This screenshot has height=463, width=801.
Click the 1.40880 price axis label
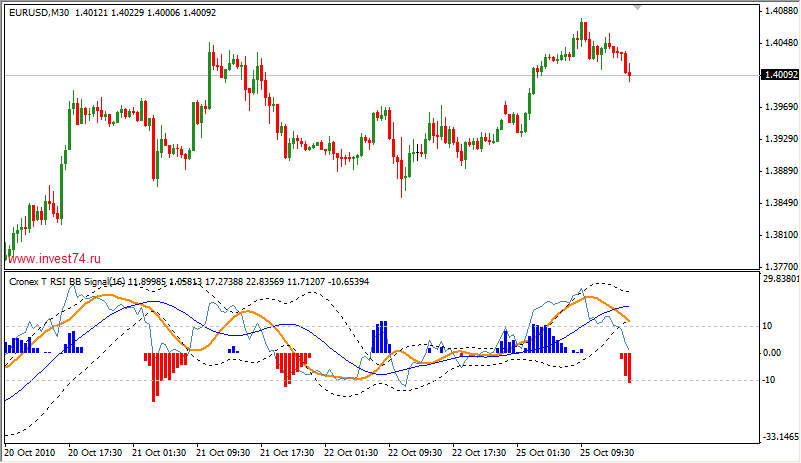(x=779, y=11)
